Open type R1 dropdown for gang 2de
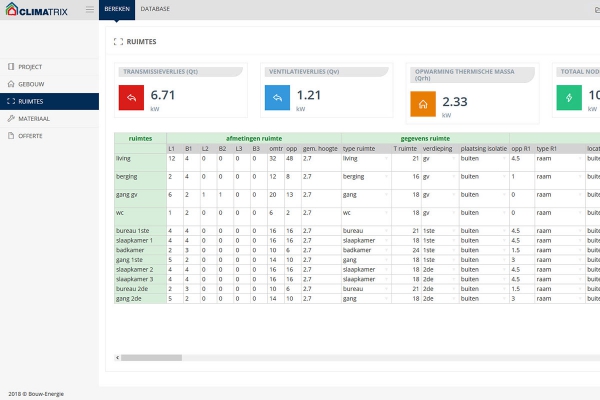Viewport: 600px width, 400px height. click(580, 299)
